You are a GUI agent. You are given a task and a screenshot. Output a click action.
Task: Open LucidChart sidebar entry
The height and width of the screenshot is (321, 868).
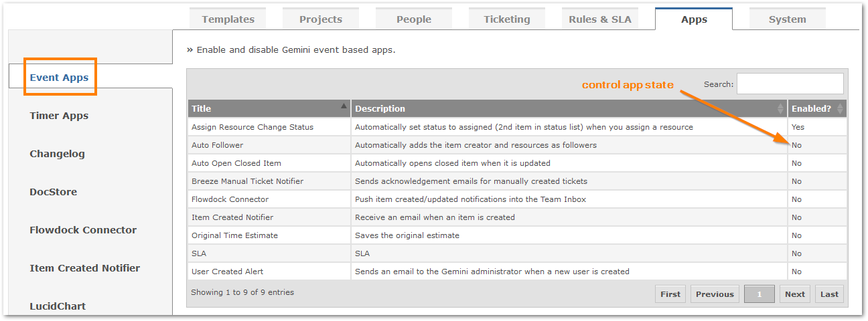tap(58, 306)
